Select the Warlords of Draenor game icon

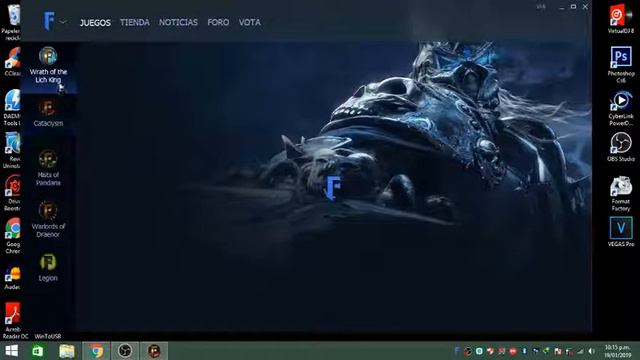[48, 210]
